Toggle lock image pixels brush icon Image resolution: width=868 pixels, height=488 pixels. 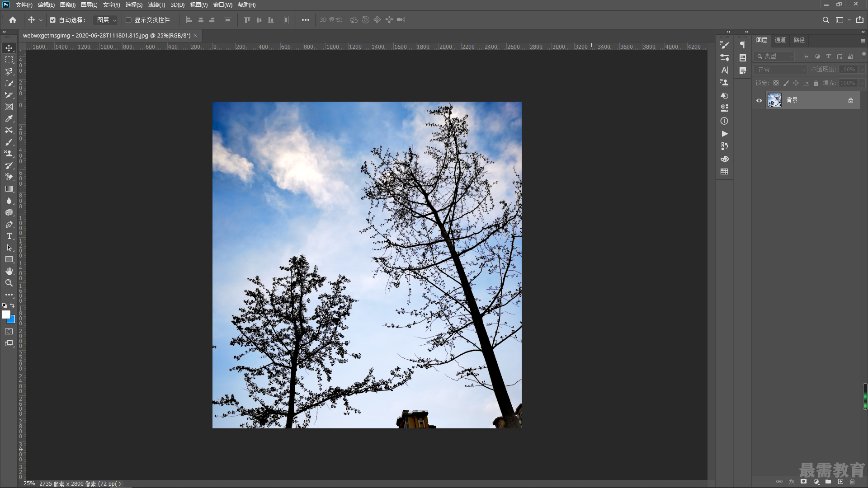pos(786,83)
